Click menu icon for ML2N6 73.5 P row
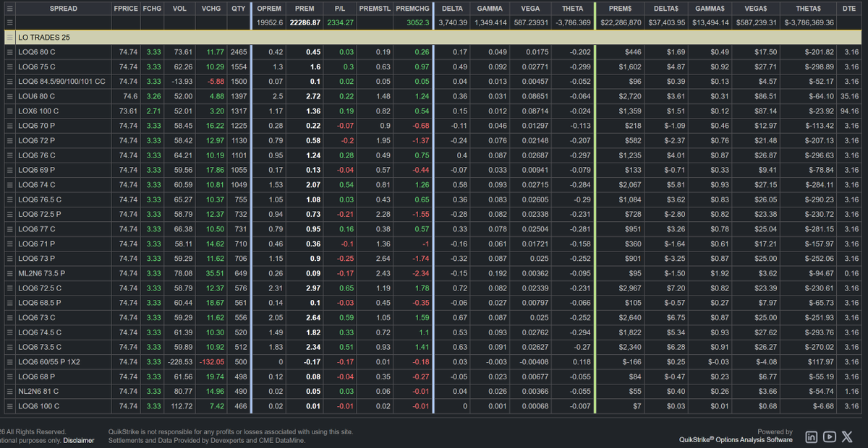This screenshot has height=448, width=868. pos(9,274)
